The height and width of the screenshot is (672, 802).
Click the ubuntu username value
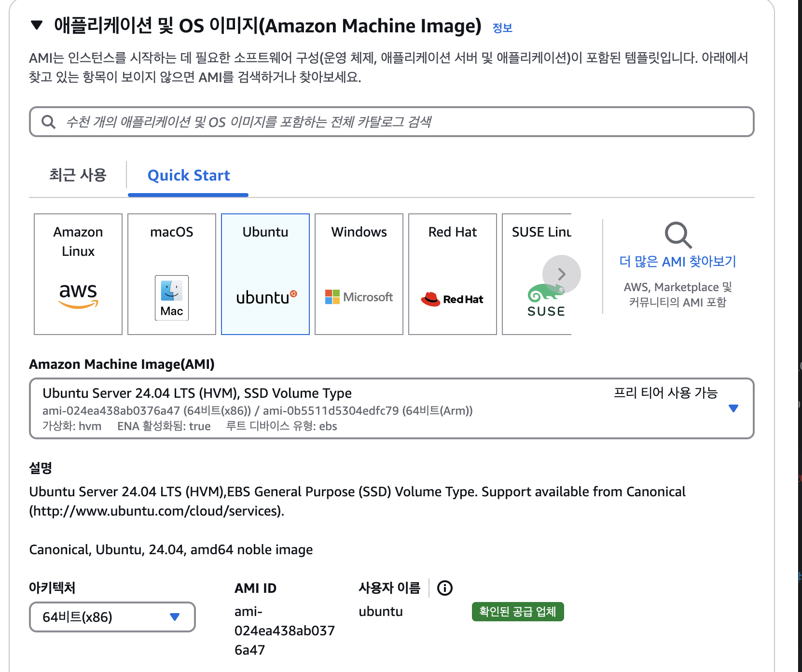[x=381, y=612]
